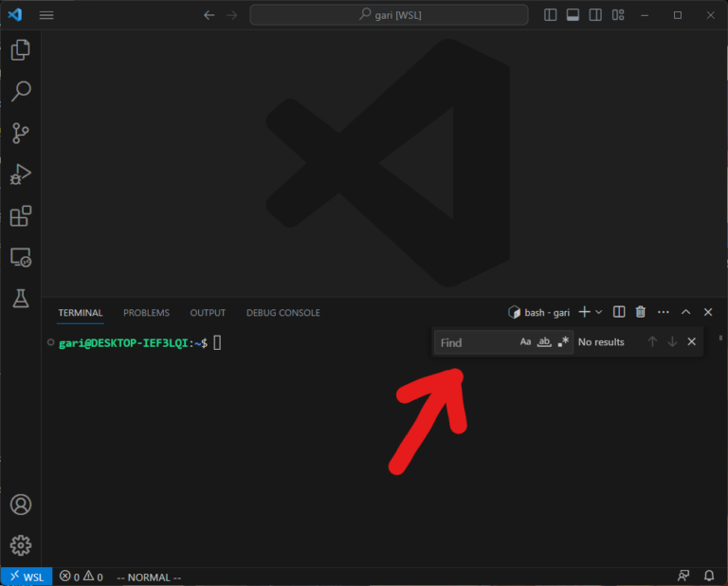Click the -- NORMAL -- Vim mode indicator
728x586 pixels.
click(x=149, y=577)
